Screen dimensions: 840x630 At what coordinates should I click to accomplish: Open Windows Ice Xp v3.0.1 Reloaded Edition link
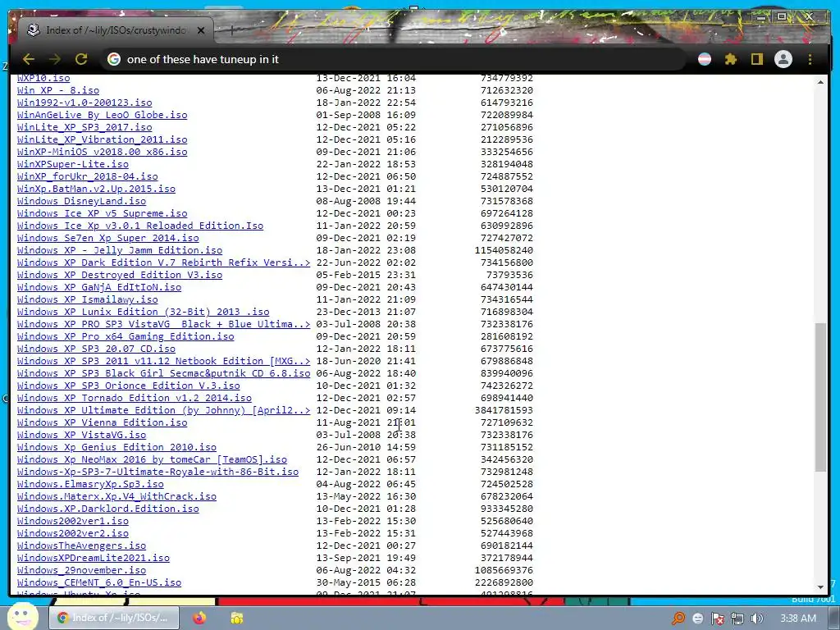click(139, 226)
